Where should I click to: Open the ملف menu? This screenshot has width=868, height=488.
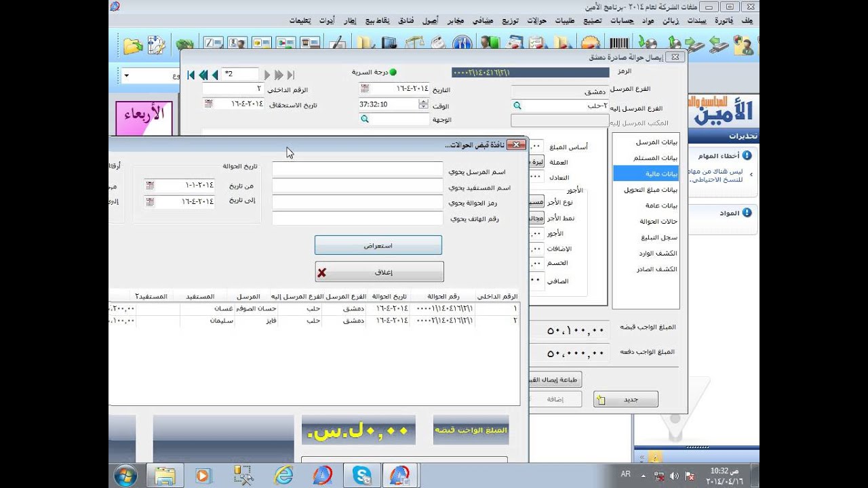[747, 21]
